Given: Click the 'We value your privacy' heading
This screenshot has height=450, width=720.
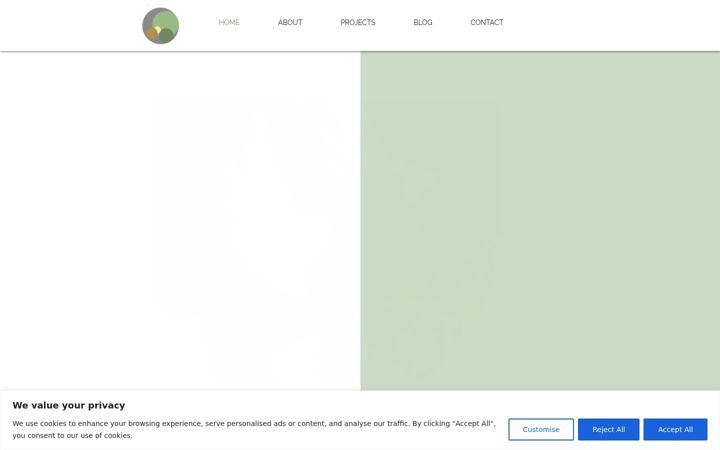Looking at the screenshot, I should (69, 405).
